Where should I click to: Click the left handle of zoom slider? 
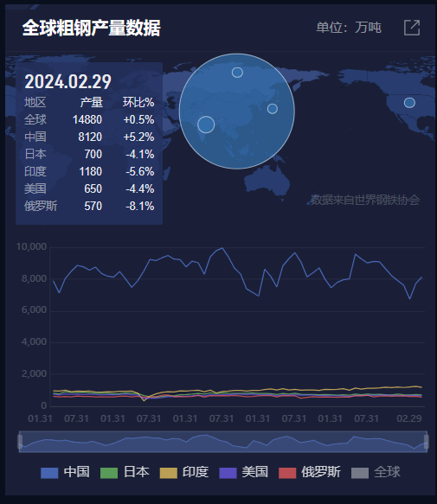coord(20,442)
